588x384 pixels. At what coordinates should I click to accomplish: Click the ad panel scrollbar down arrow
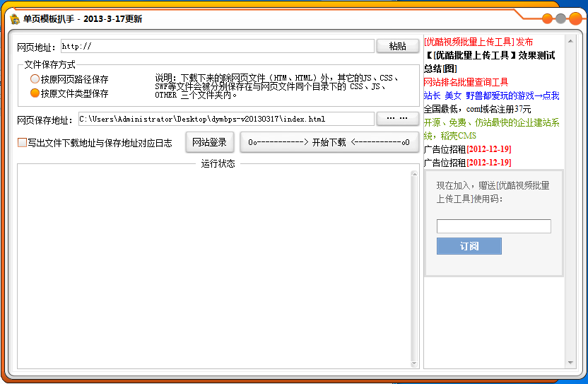pos(570,363)
